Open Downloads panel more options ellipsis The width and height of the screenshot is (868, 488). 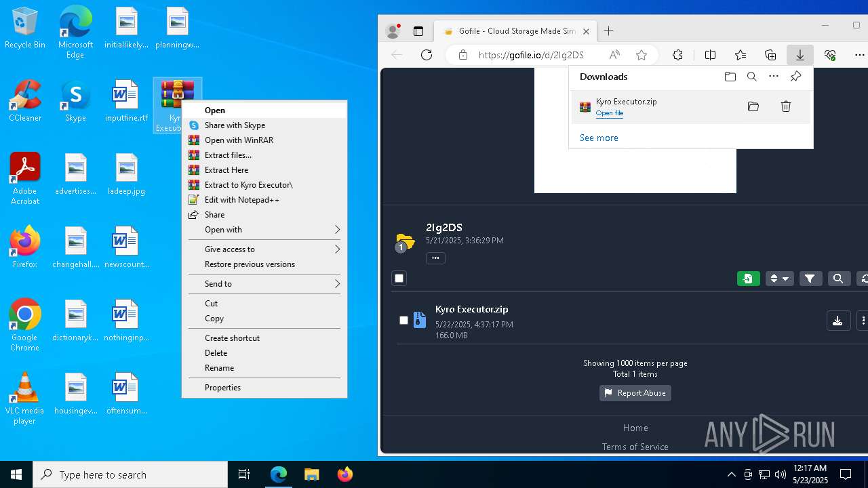774,77
